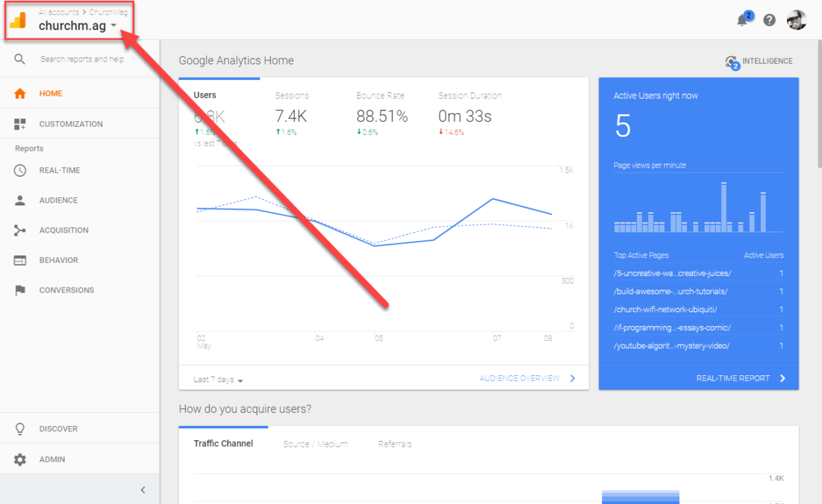The image size is (822, 504).
Task: Collapse the sidebar with left chevron
Action: point(142,490)
